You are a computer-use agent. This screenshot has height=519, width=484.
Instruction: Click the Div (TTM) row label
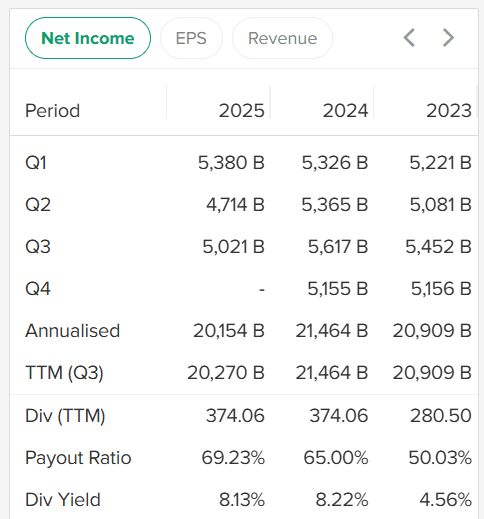click(65, 416)
